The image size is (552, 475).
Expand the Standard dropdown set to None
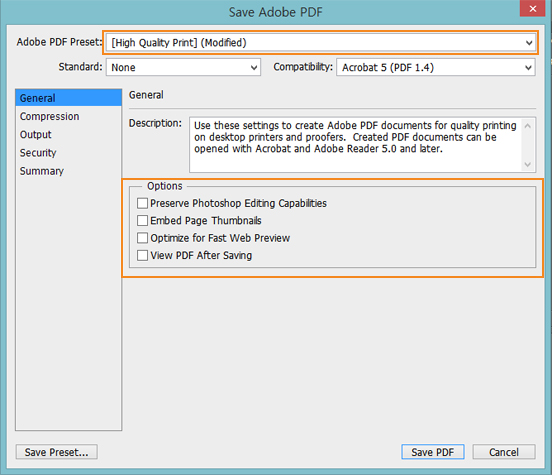pos(183,67)
